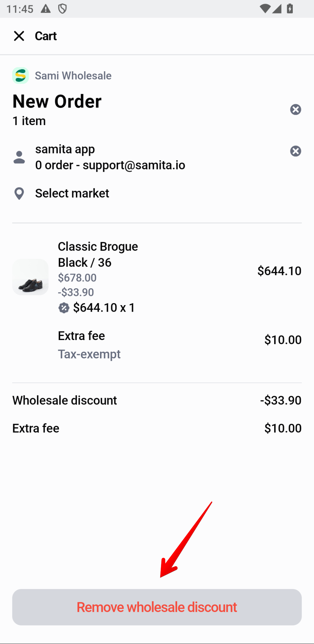Remove the New Order via circled X
The width and height of the screenshot is (314, 644).
click(295, 109)
